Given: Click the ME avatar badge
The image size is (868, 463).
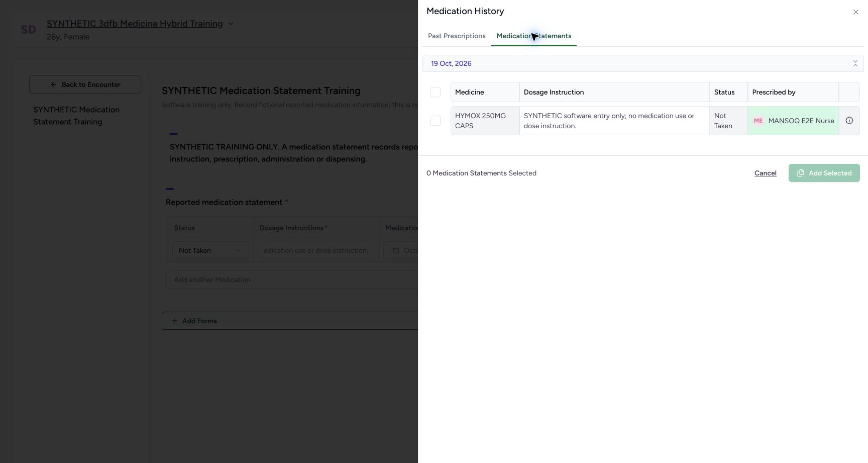Looking at the screenshot, I should click(758, 121).
